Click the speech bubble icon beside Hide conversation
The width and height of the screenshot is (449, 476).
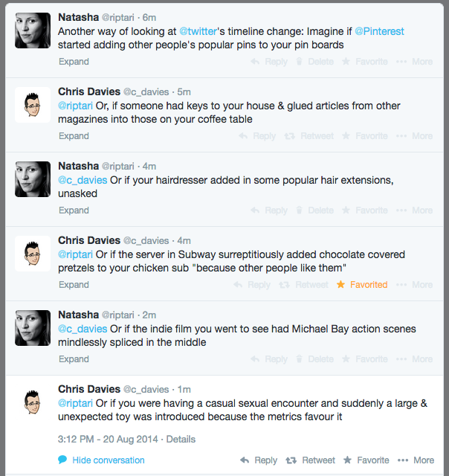[62, 460]
